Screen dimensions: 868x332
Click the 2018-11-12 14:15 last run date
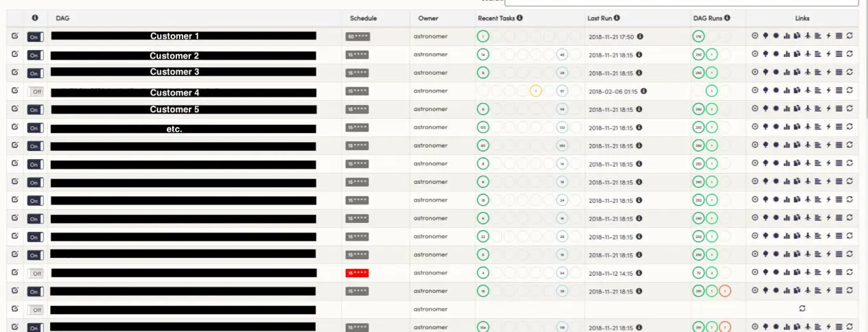point(611,272)
